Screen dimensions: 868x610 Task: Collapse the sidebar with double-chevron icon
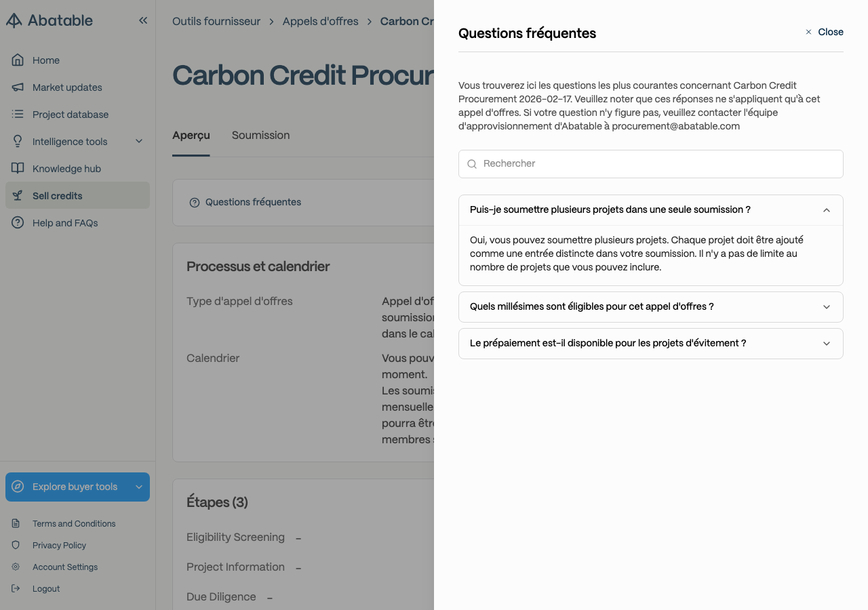(x=143, y=20)
